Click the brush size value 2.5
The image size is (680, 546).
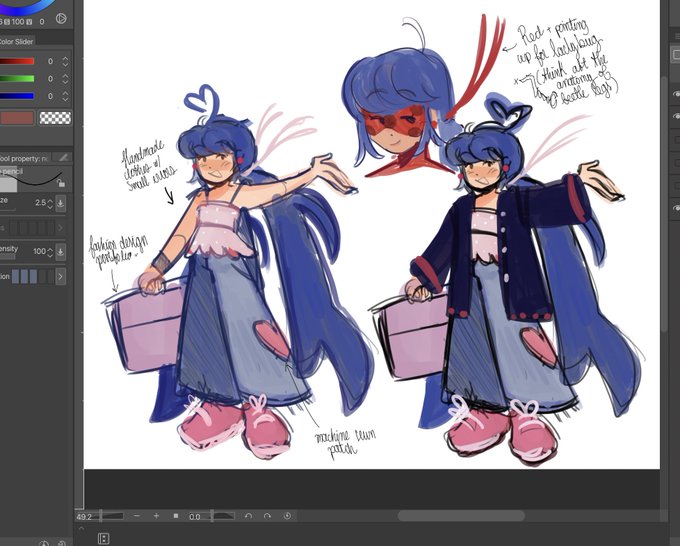40,203
